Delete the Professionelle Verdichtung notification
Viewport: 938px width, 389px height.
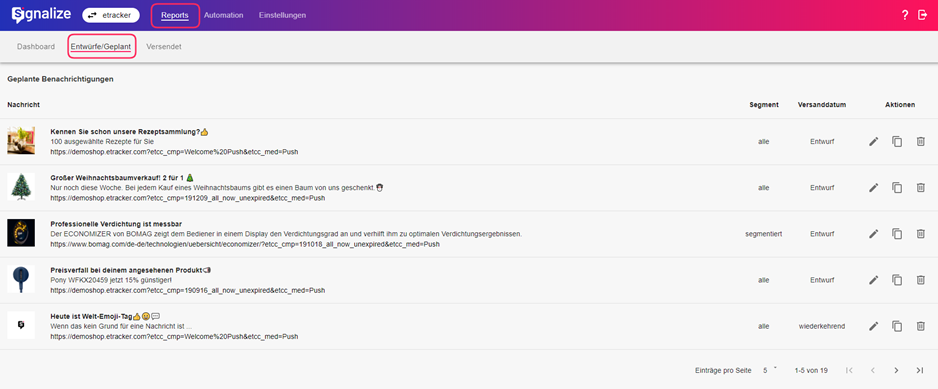[x=920, y=234]
